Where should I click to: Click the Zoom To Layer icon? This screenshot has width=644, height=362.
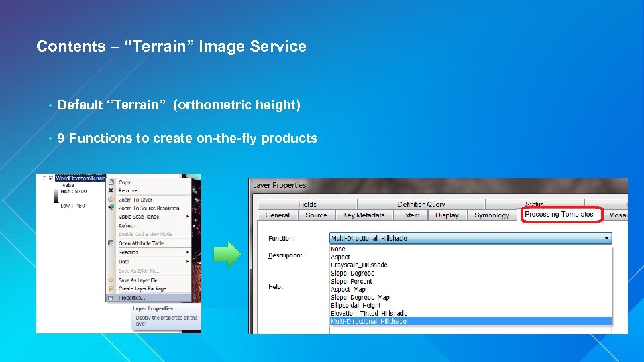111,200
